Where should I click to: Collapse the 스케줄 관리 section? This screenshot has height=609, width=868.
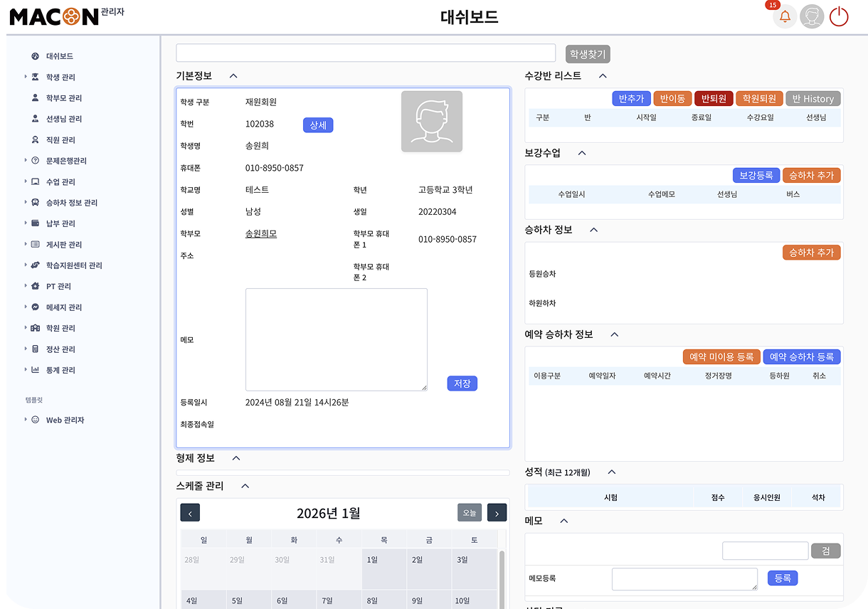[x=245, y=486]
